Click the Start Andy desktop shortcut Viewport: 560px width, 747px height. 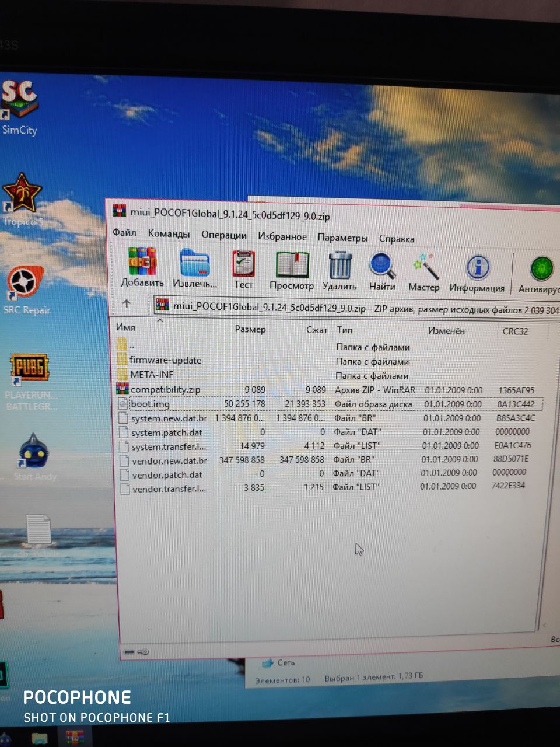35,458
